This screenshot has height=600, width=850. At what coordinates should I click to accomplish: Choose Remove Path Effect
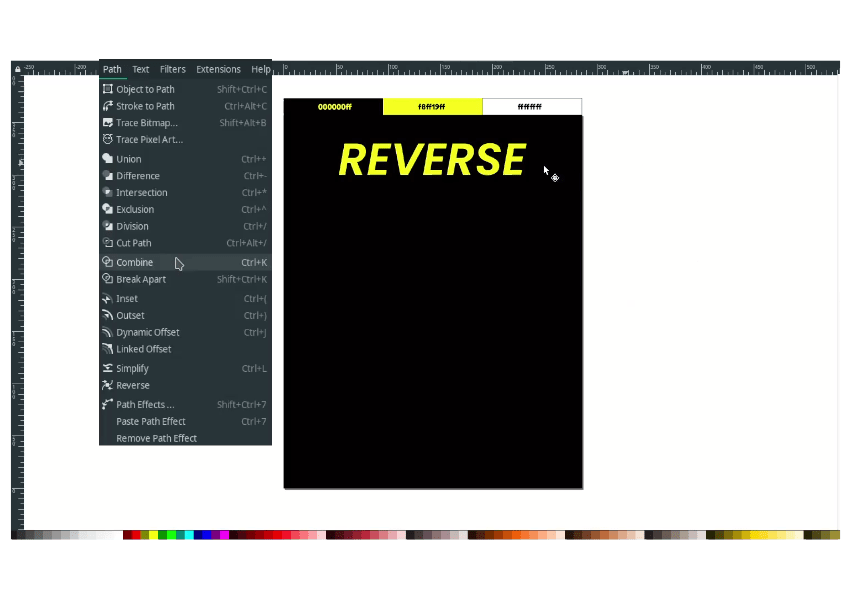click(185, 438)
